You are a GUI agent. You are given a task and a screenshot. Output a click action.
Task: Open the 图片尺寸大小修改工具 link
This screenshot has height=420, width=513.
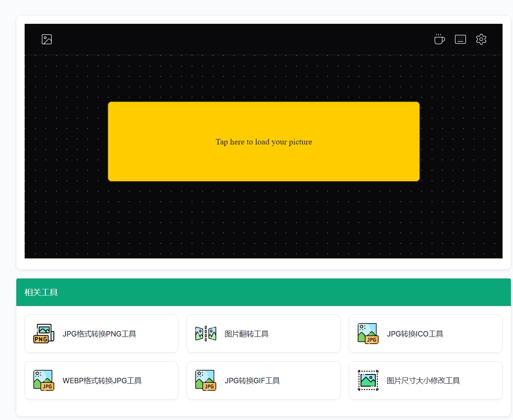pos(423,381)
